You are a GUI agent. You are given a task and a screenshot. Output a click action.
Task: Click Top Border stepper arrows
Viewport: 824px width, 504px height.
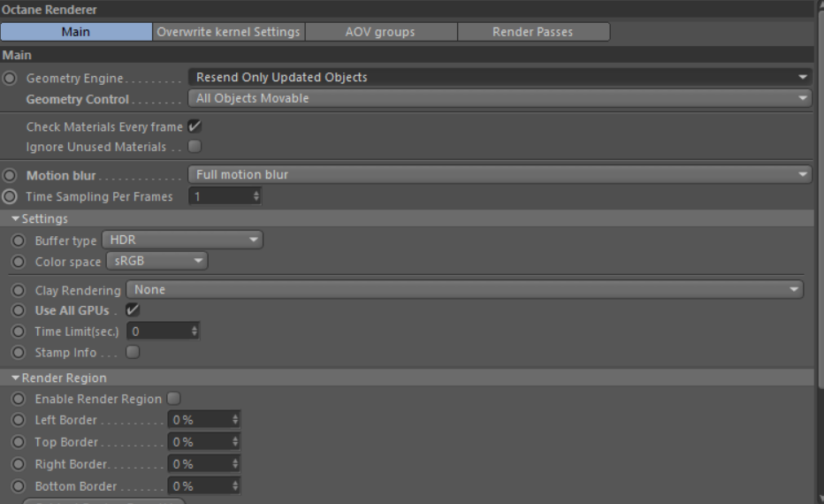pyautogui.click(x=235, y=442)
